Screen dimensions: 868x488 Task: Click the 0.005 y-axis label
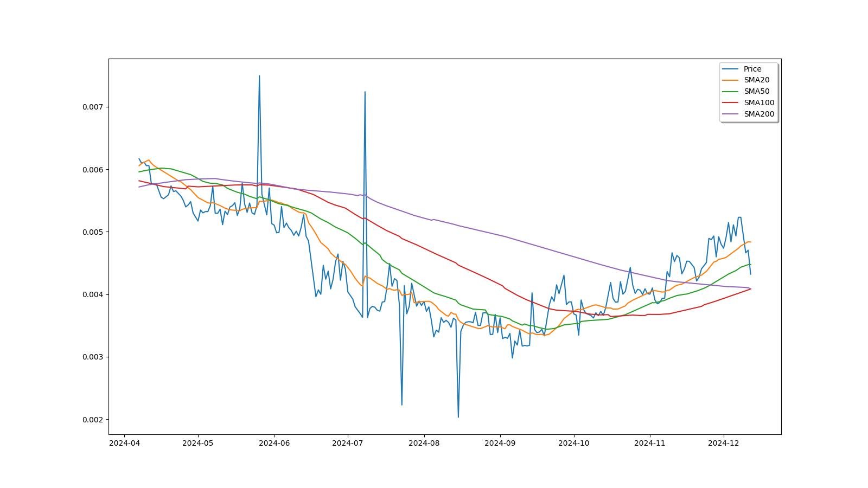[x=93, y=232]
